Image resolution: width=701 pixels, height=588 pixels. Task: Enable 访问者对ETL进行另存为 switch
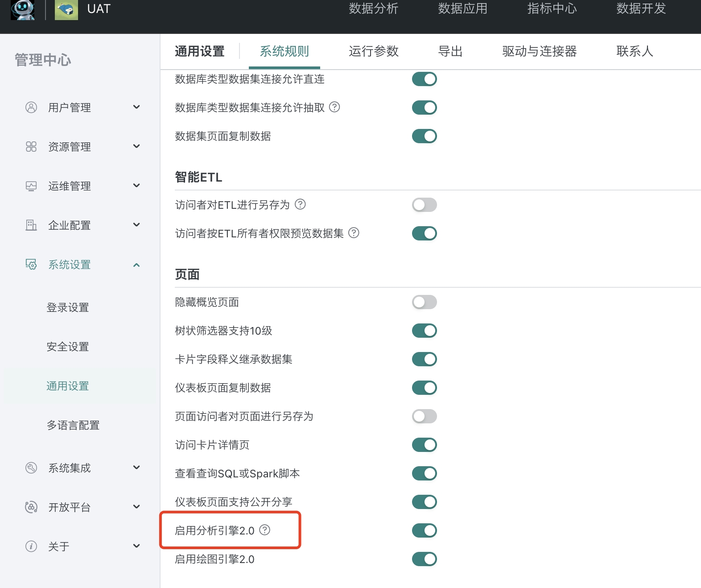click(x=425, y=205)
